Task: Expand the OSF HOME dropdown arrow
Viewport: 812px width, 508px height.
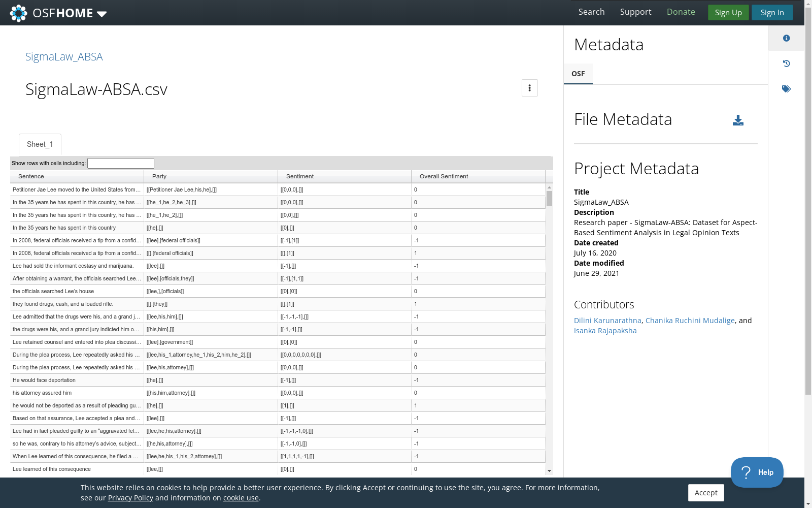Action: click(x=101, y=14)
